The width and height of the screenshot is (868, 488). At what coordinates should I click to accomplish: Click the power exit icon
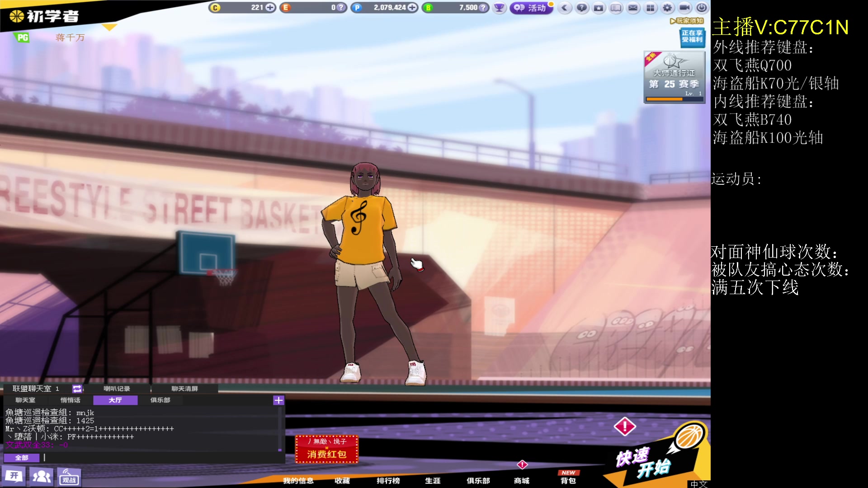[701, 8]
